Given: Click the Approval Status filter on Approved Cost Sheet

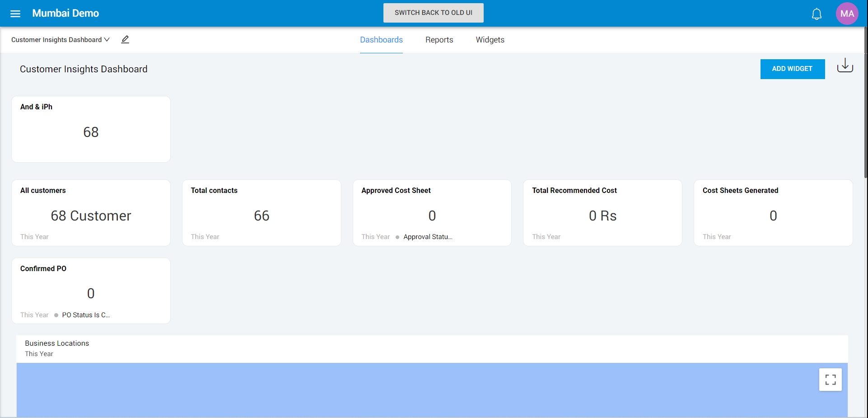Looking at the screenshot, I should pos(427,237).
